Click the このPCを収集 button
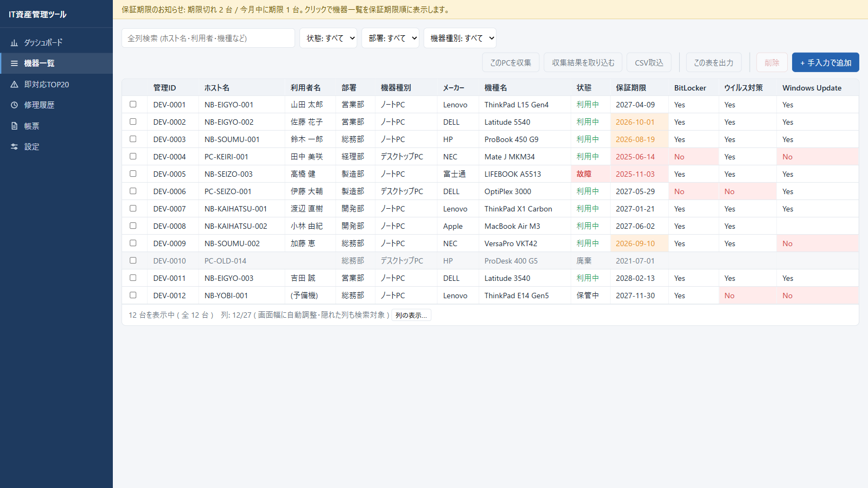Image resolution: width=868 pixels, height=488 pixels. pos(510,62)
